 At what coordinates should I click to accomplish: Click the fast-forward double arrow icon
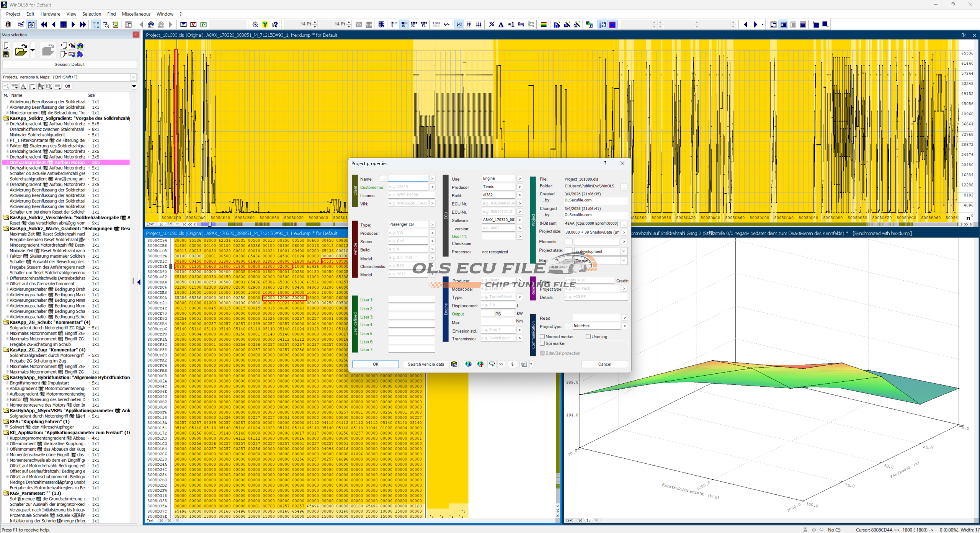[83, 25]
